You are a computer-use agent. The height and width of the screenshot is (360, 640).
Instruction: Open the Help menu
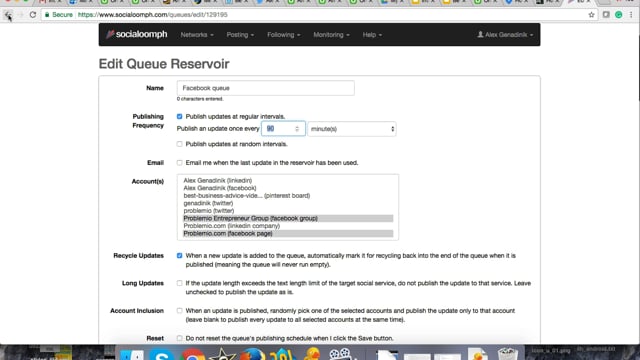[372, 35]
